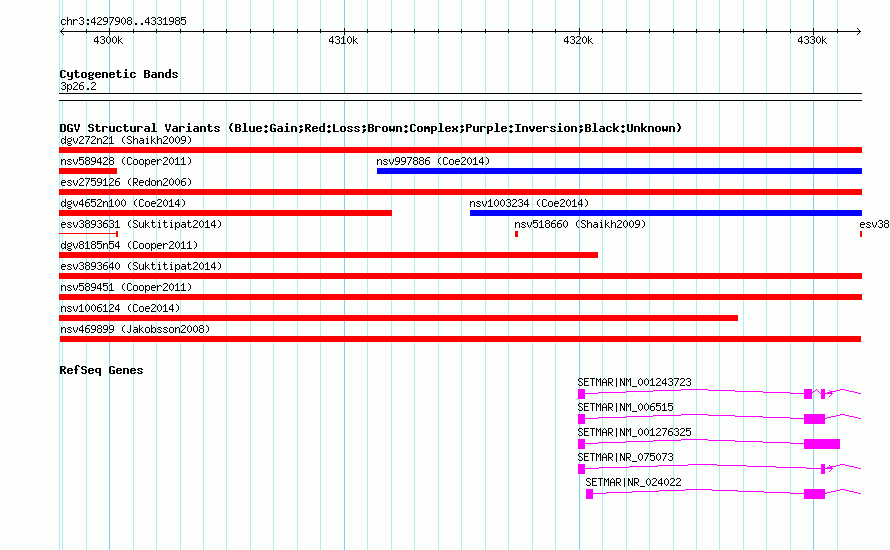Click the dgv272n21 (Shaikh2009) variant label

126,140
